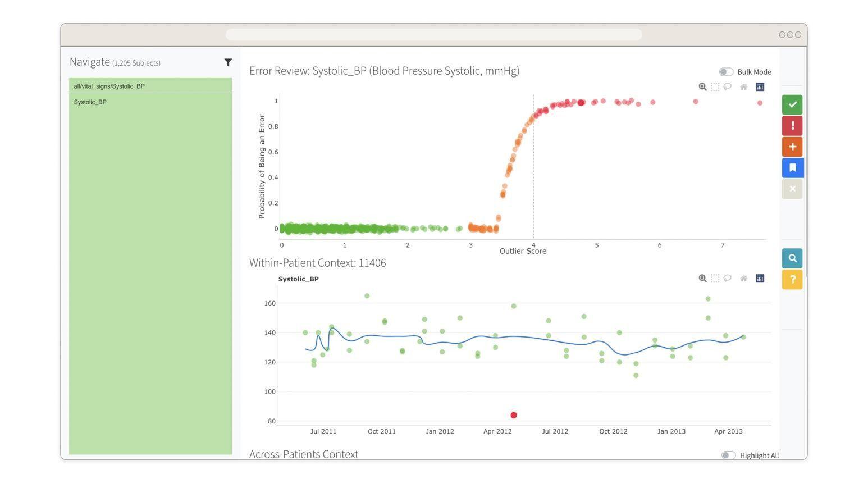Image resolution: width=868 pixels, height=483 pixels.
Task: Click lasso select tool in Within-Patient chart
Action: pyautogui.click(x=727, y=279)
